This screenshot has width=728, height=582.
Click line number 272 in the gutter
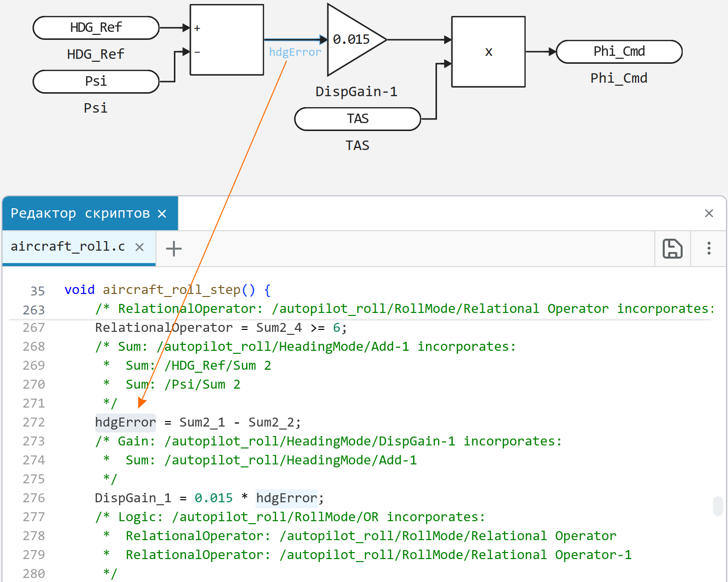click(x=34, y=423)
